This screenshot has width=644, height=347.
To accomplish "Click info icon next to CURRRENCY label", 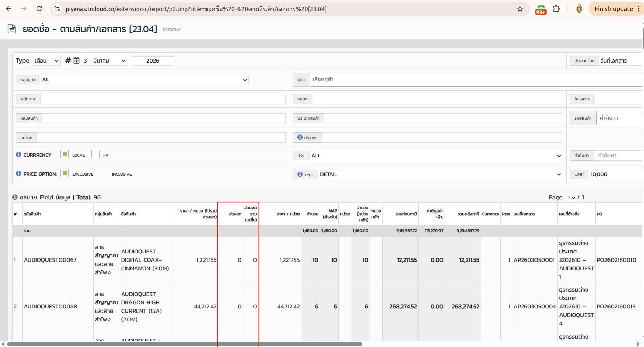I will point(18,154).
